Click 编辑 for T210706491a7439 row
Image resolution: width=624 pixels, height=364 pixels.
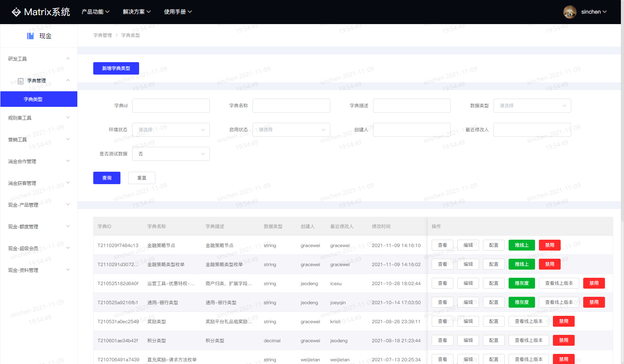(x=468, y=359)
